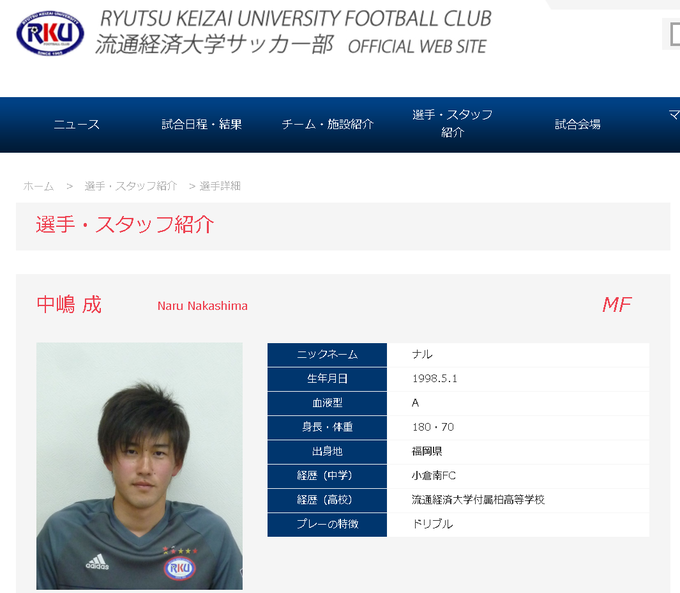Click the MF position label
The image size is (680, 593).
click(x=617, y=305)
